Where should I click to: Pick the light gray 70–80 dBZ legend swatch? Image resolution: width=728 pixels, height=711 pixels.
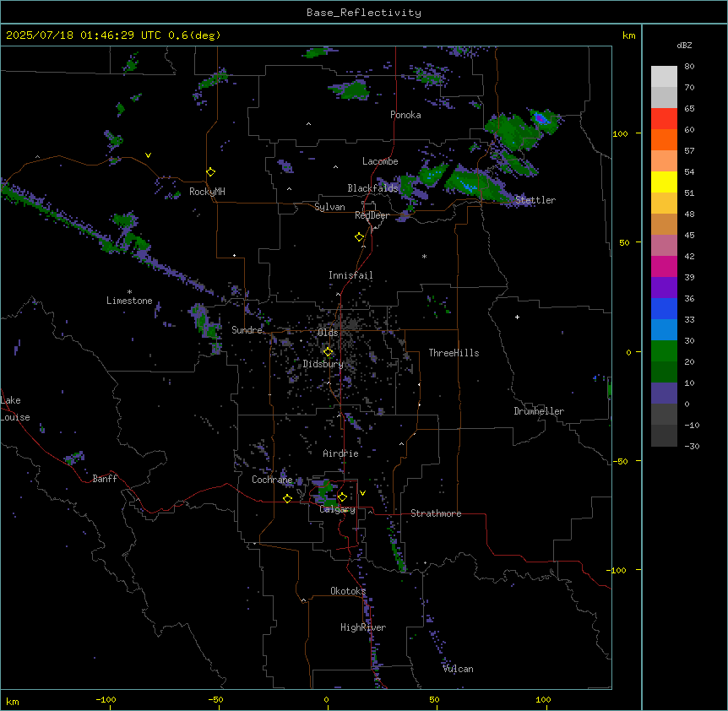click(x=664, y=77)
